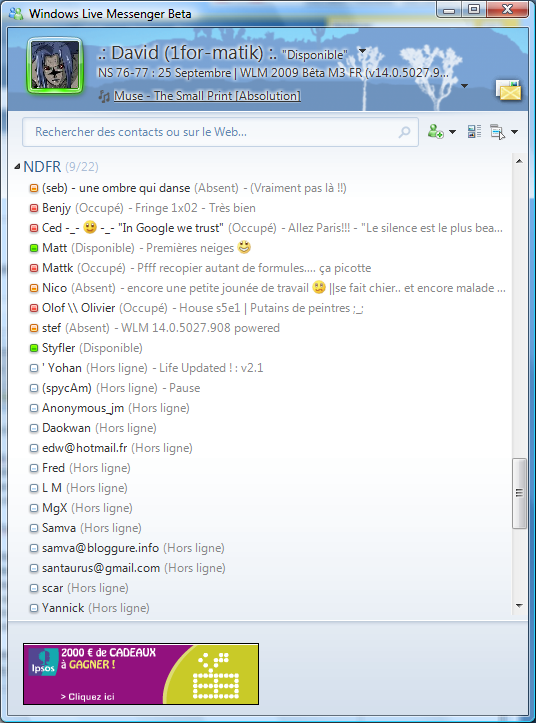Screen dimensions: 536x723
Task: Focus the contact search field
Action: [x=220, y=132]
